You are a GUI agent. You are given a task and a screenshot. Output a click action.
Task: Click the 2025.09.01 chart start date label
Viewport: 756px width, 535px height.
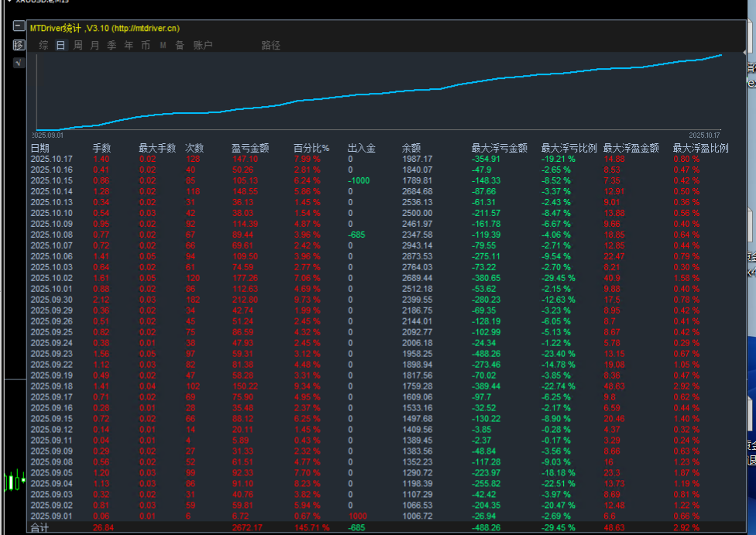point(48,135)
